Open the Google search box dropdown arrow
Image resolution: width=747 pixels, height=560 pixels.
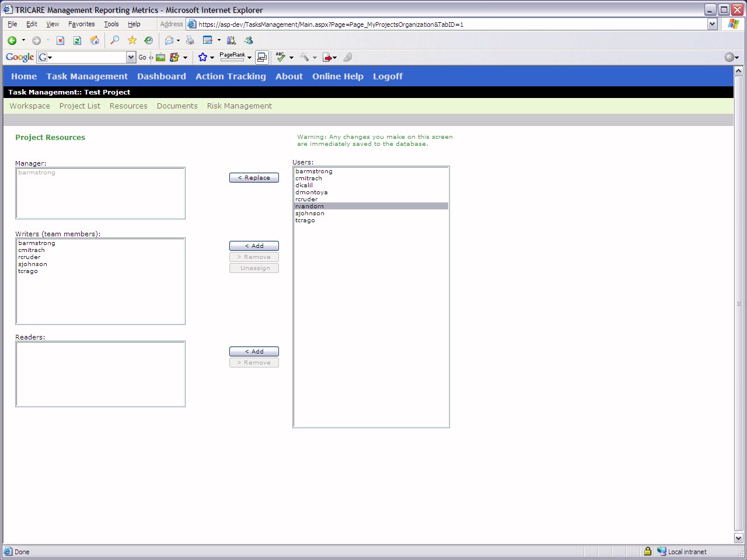(131, 57)
